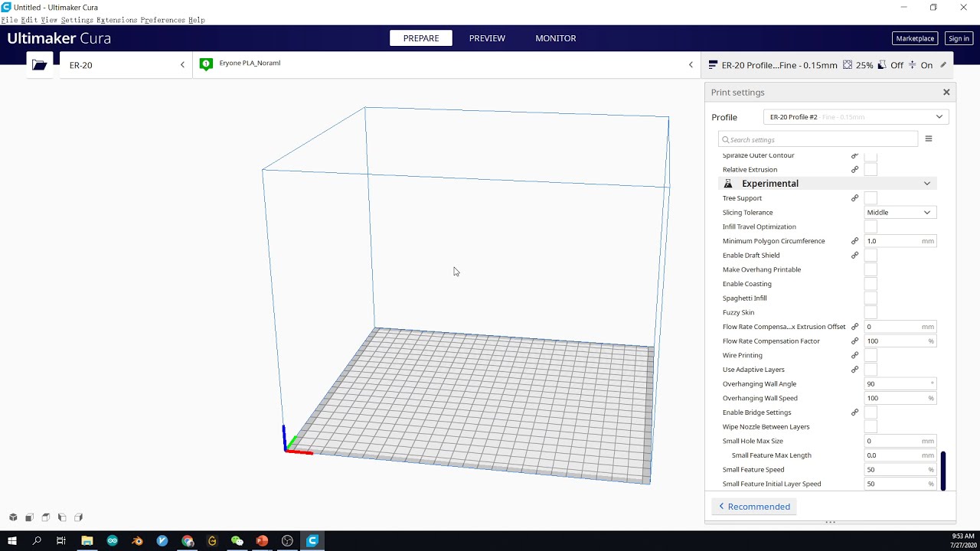Click Minimum Polygon Circumference value field
This screenshot has width=980, height=551.
(x=900, y=241)
